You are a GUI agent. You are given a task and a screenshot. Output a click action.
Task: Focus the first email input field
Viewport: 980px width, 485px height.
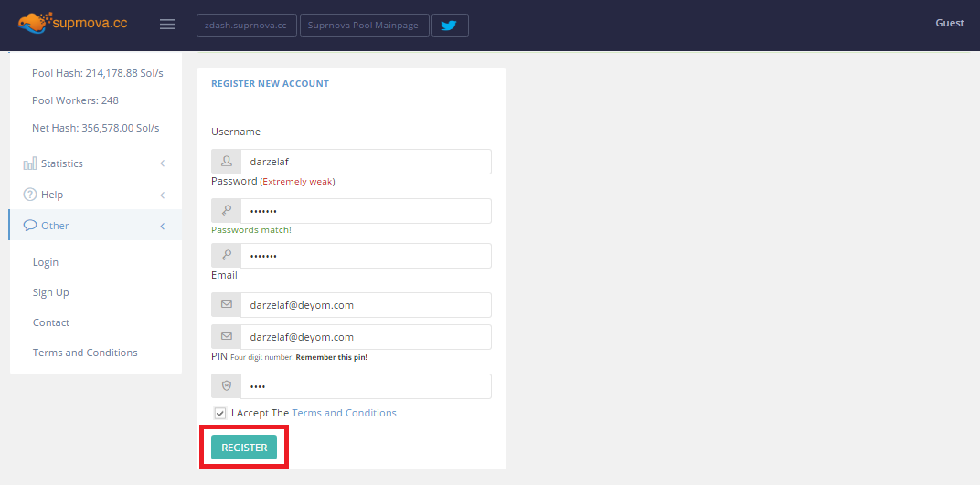(366, 304)
